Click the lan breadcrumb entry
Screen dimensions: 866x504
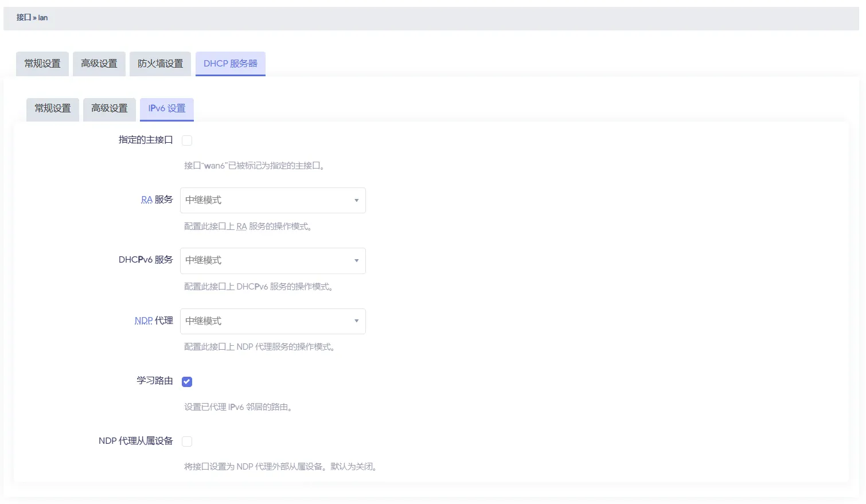[43, 18]
